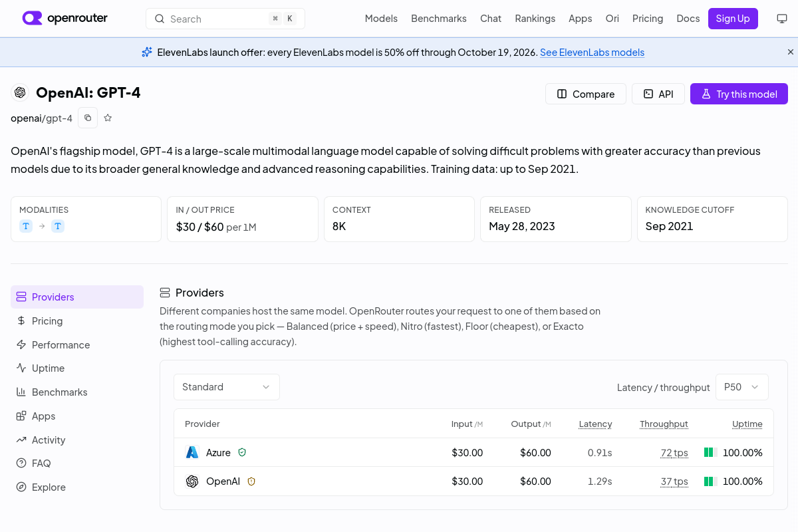This screenshot has width=798, height=532.
Task: Open the Models navigation item
Action: pos(381,19)
